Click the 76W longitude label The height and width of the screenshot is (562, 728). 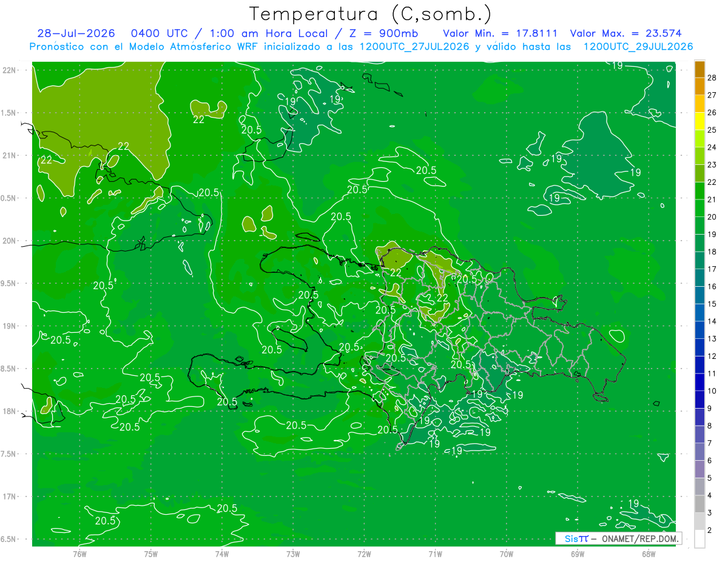pos(79,554)
